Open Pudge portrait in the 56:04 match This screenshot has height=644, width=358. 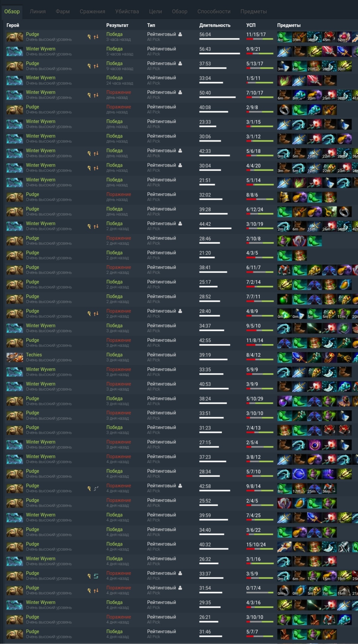point(15,36)
